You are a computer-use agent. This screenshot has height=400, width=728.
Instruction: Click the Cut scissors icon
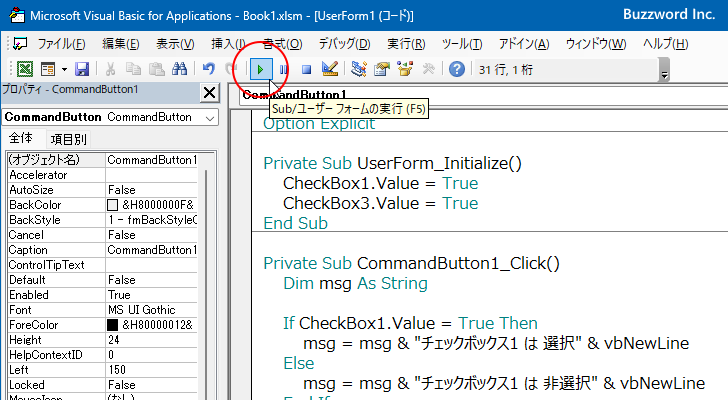(110, 70)
